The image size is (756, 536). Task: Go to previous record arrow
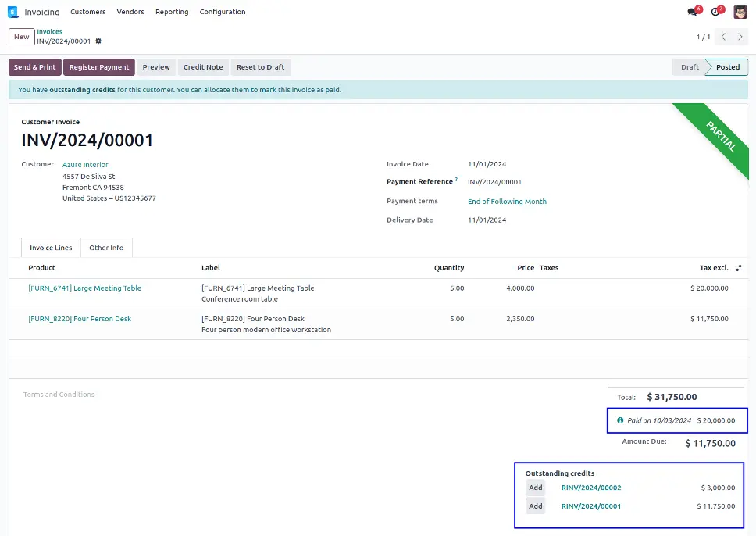724,37
